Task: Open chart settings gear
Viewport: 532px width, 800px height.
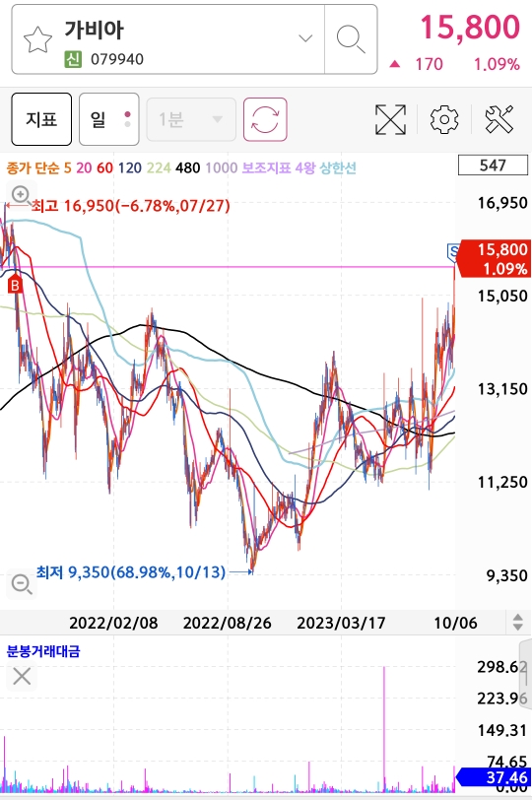Action: point(443,120)
